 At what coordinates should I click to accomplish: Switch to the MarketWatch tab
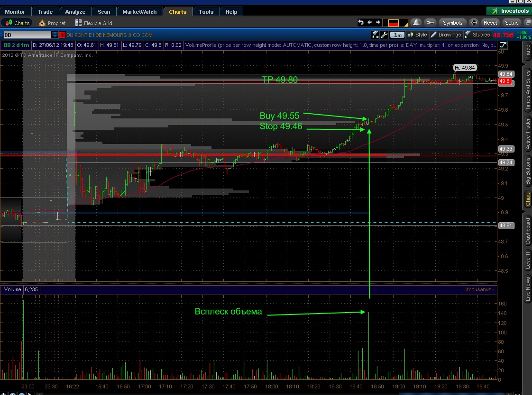coord(139,12)
